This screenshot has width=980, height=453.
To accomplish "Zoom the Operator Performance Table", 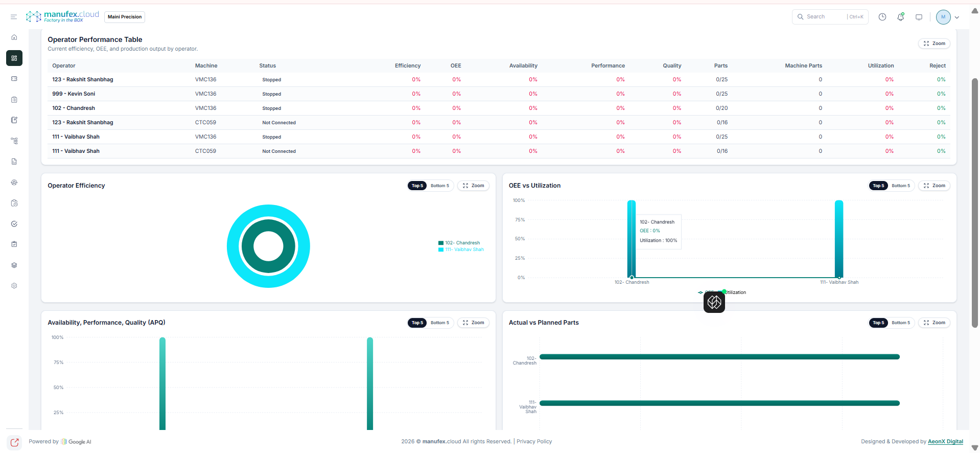I will [x=934, y=43].
